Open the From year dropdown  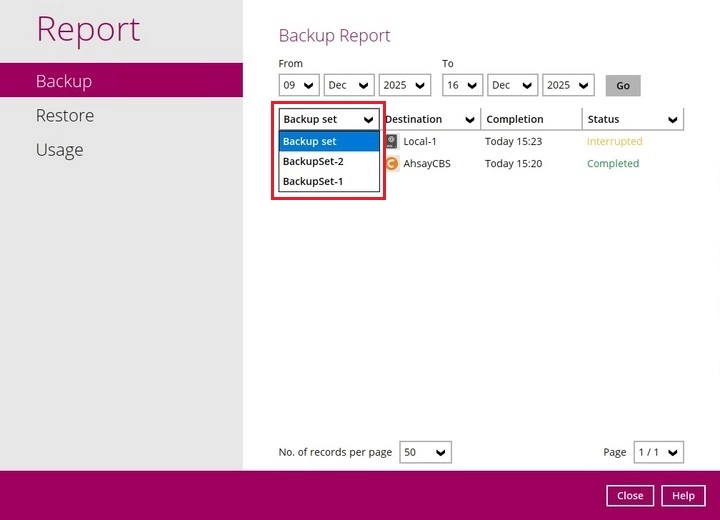click(x=404, y=85)
